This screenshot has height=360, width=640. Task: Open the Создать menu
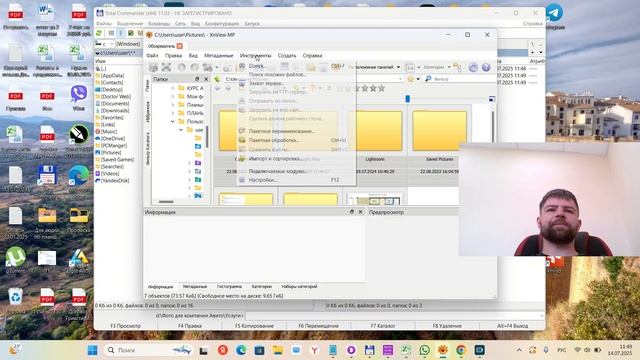[287, 56]
